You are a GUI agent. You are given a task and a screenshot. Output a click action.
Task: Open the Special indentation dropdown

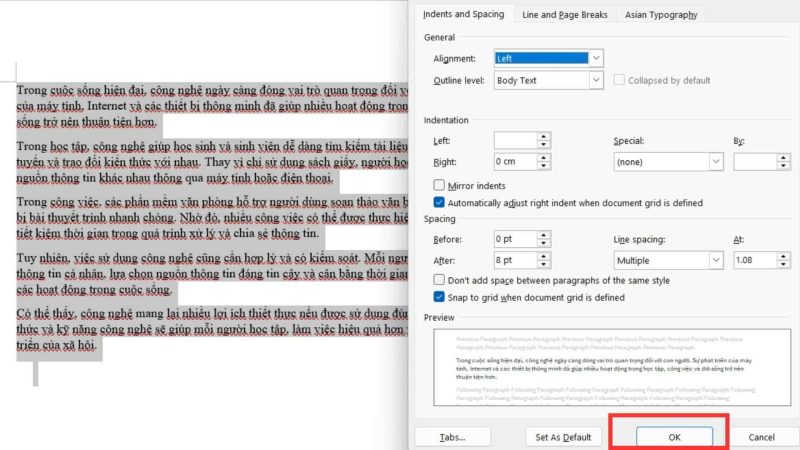tap(668, 162)
